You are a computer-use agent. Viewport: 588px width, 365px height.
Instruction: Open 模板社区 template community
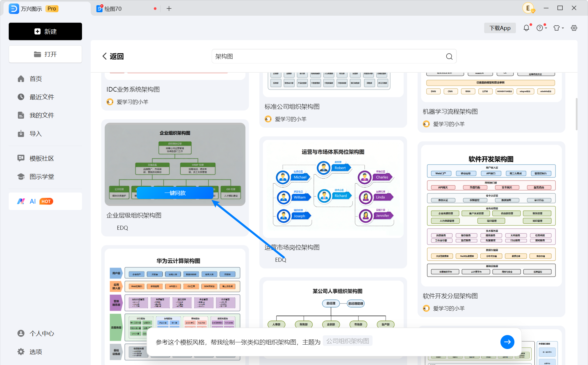(x=45, y=158)
